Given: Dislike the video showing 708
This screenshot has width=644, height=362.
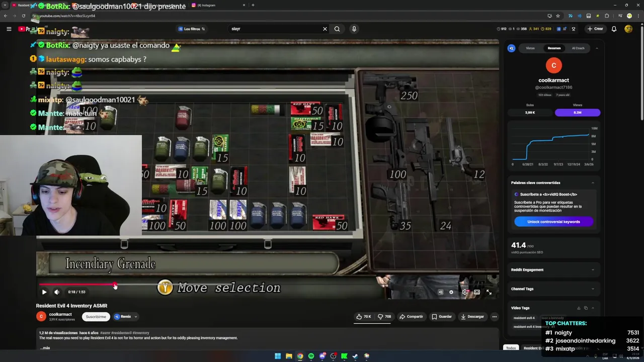Looking at the screenshot, I should click(384, 317).
